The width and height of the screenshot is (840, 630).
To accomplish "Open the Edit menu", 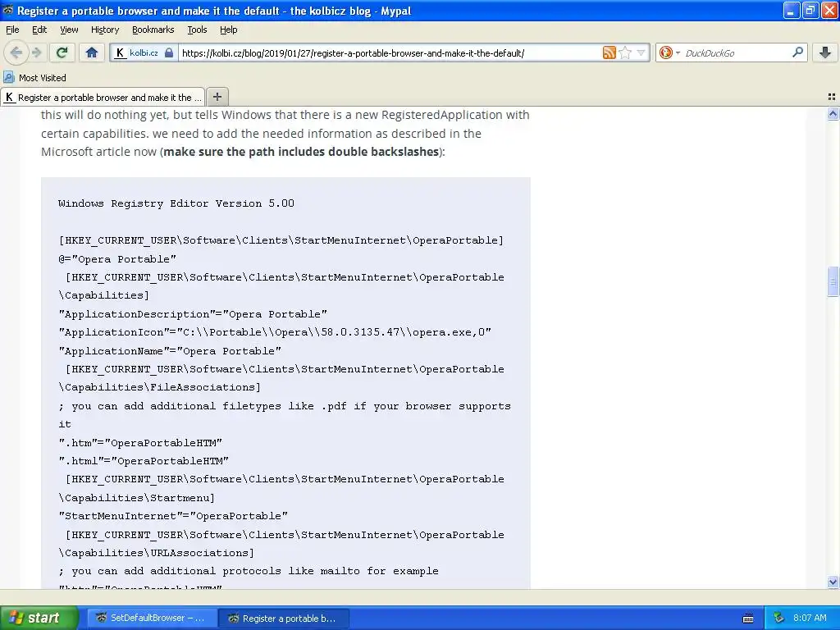I will 39,30.
